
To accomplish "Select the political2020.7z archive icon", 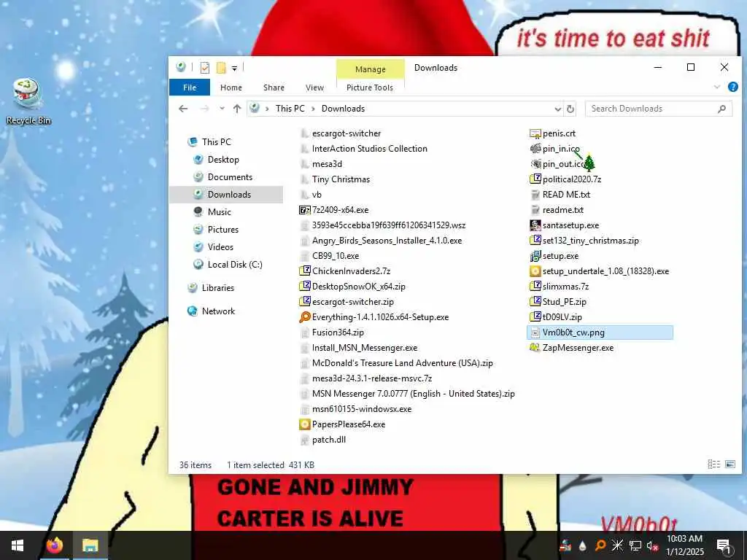I will click(535, 179).
